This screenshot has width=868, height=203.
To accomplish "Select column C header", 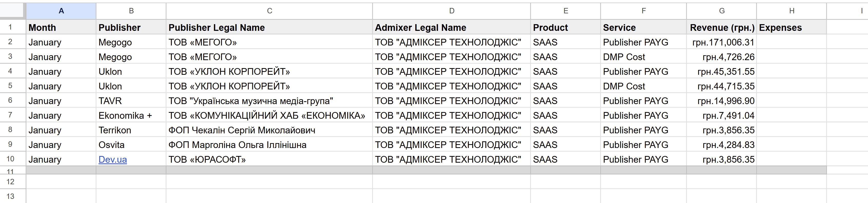I will 269,11.
